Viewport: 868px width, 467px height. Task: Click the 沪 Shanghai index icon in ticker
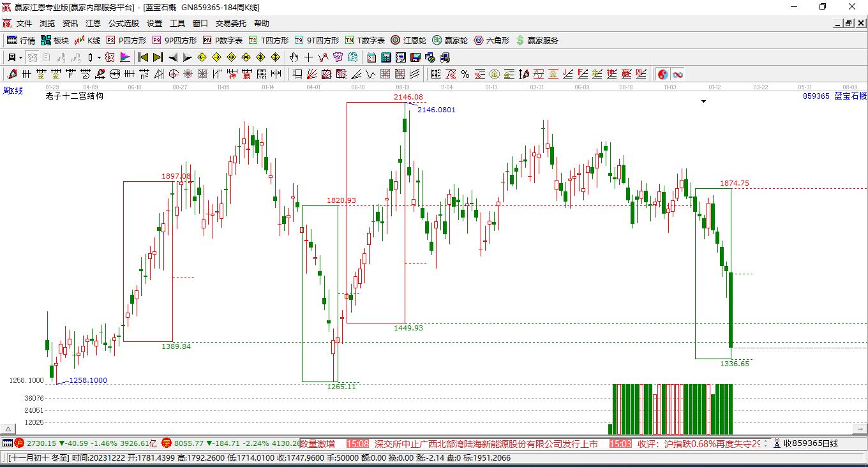click(x=19, y=443)
